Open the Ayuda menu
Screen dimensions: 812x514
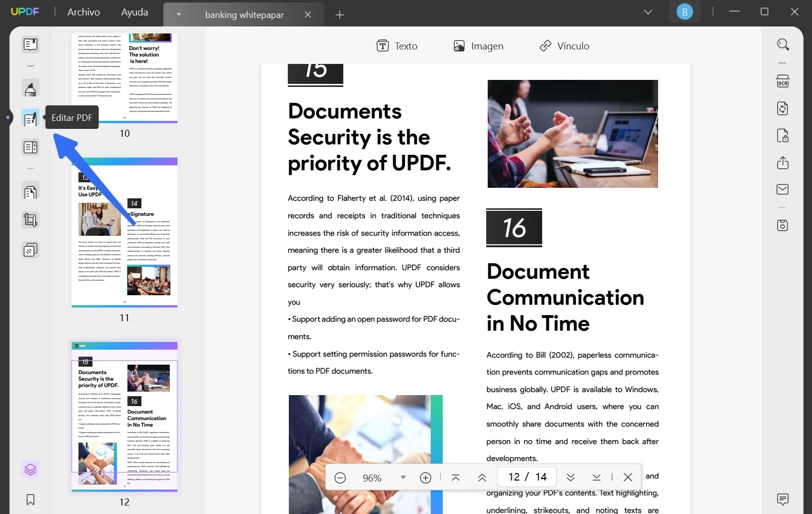click(x=134, y=11)
